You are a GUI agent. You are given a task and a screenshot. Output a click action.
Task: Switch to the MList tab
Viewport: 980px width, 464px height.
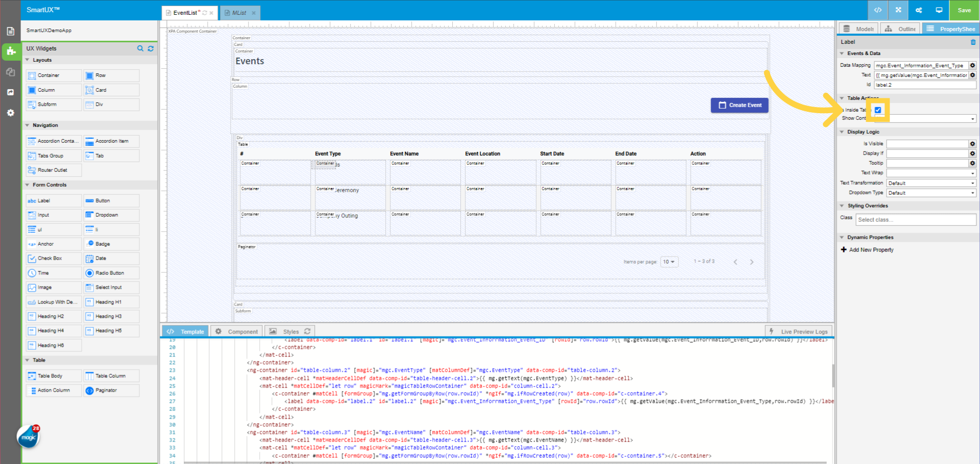pos(238,12)
